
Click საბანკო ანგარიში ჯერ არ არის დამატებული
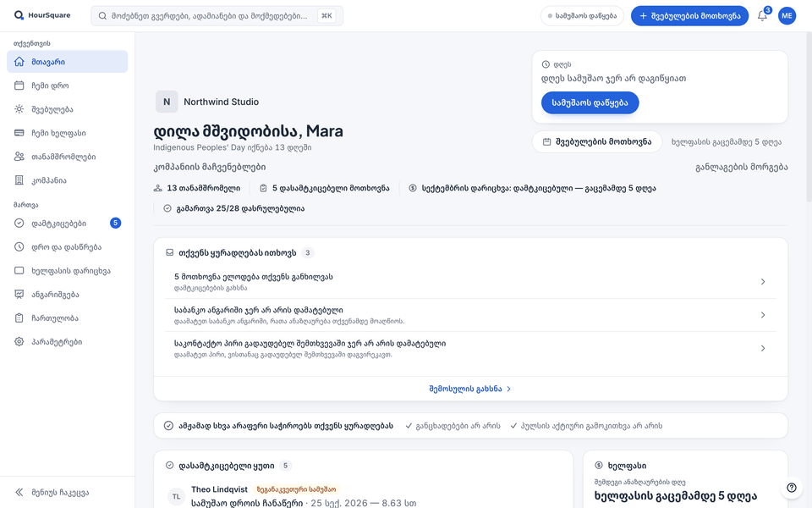click(259, 310)
